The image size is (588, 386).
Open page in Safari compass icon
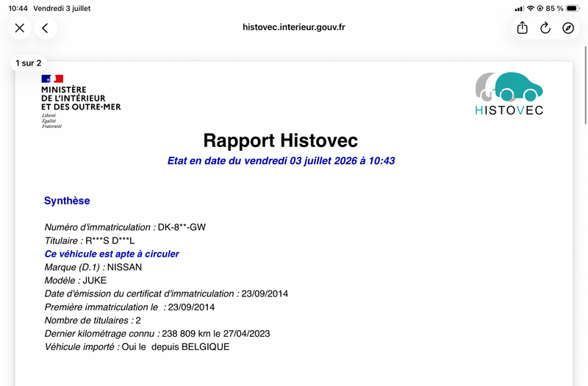click(x=568, y=28)
